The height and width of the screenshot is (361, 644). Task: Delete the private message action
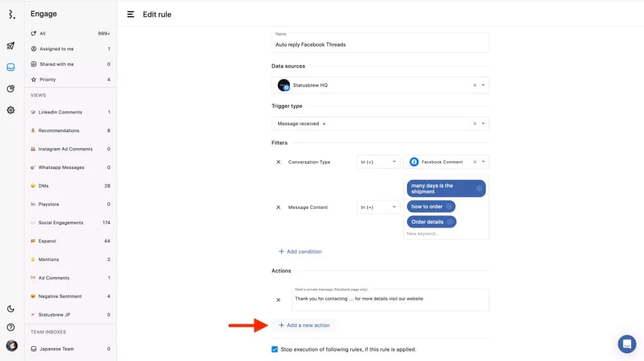click(278, 300)
